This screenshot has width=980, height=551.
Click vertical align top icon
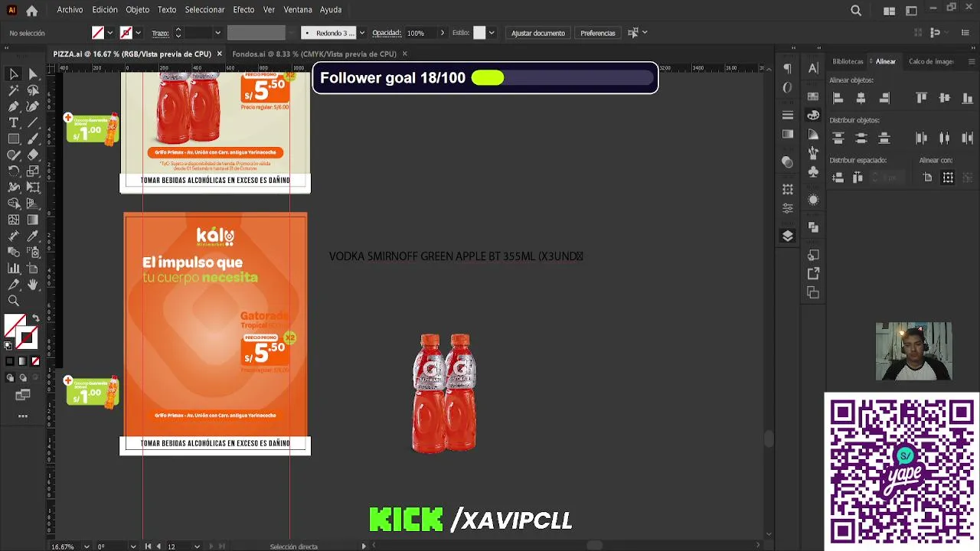coord(921,98)
